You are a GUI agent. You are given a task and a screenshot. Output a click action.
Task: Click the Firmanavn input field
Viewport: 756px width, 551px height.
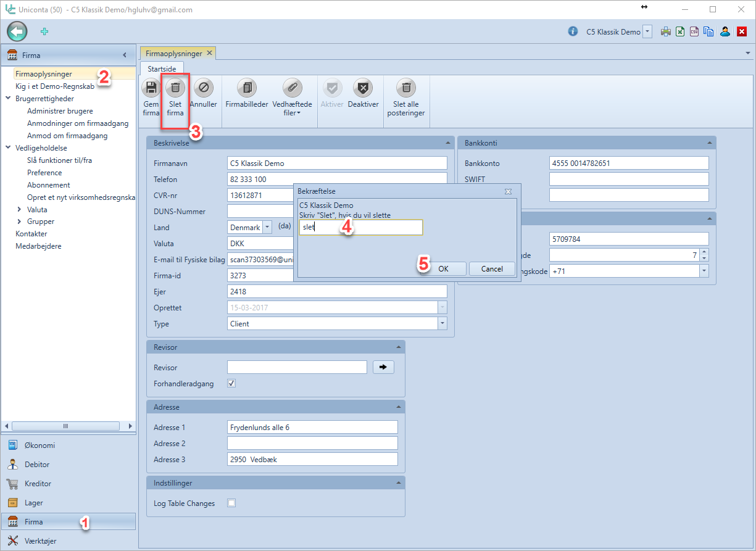coord(337,164)
